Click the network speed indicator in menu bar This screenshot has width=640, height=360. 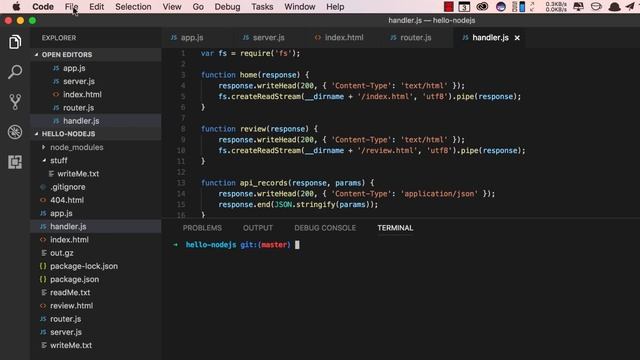(556, 7)
